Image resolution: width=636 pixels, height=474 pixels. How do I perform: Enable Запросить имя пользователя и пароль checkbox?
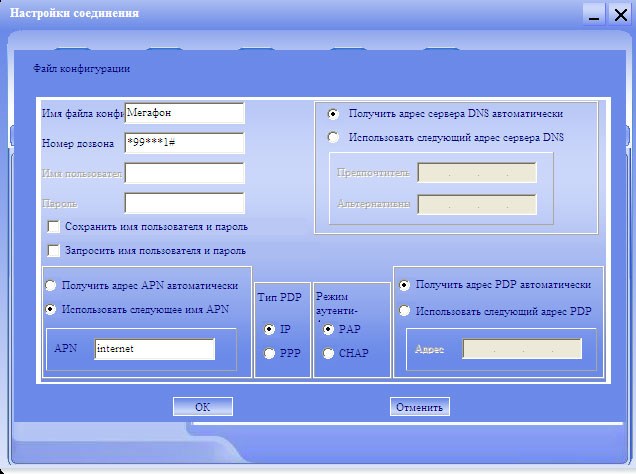54,251
